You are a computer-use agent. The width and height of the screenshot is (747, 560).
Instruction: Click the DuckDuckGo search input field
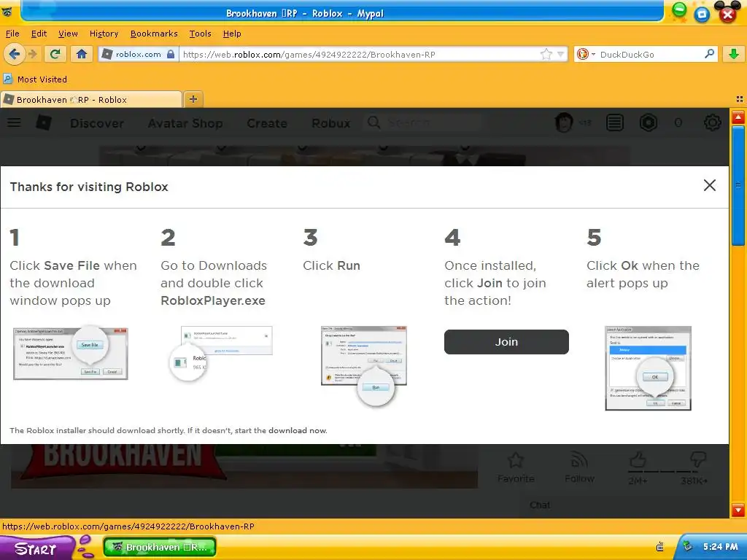point(650,54)
